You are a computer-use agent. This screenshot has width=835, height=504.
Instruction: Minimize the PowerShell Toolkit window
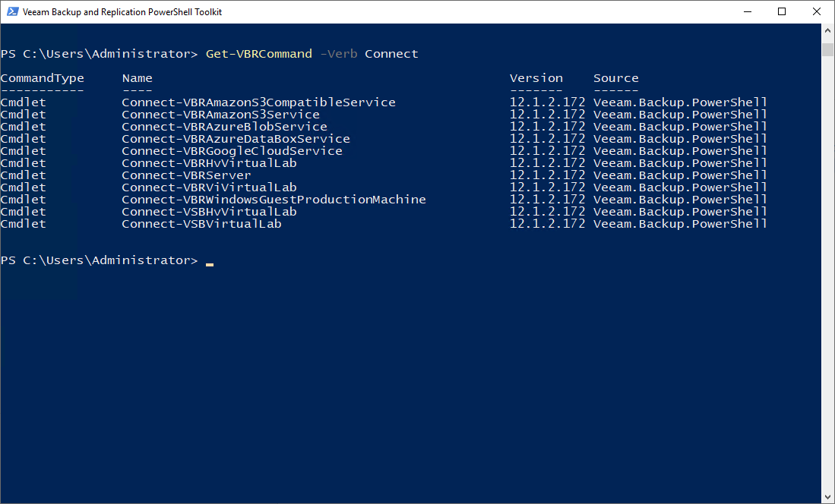click(x=748, y=11)
